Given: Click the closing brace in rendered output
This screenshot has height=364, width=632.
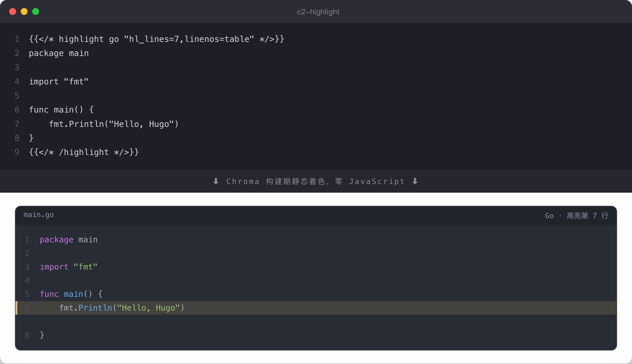Looking at the screenshot, I should 42,335.
